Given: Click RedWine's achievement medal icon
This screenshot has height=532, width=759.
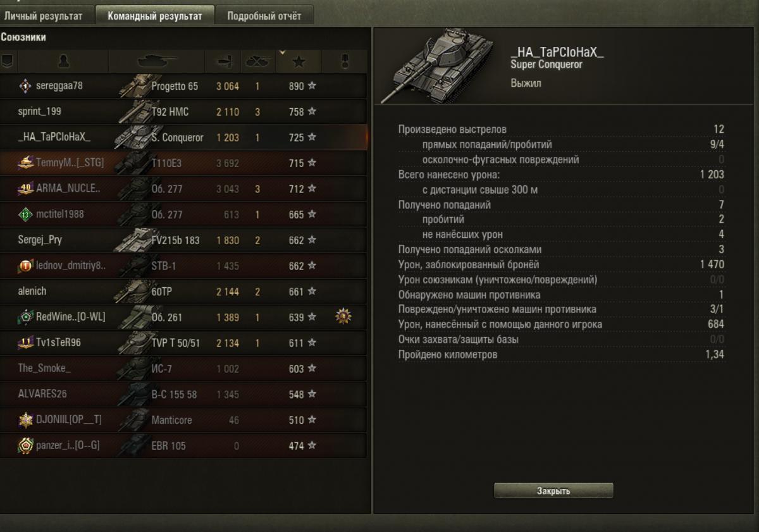Looking at the screenshot, I should pos(343,317).
